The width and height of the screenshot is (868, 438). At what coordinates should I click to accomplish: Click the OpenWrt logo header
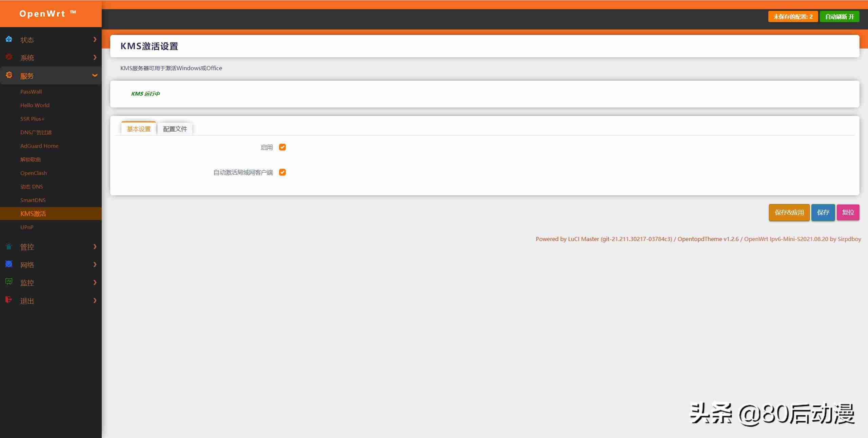pos(48,14)
